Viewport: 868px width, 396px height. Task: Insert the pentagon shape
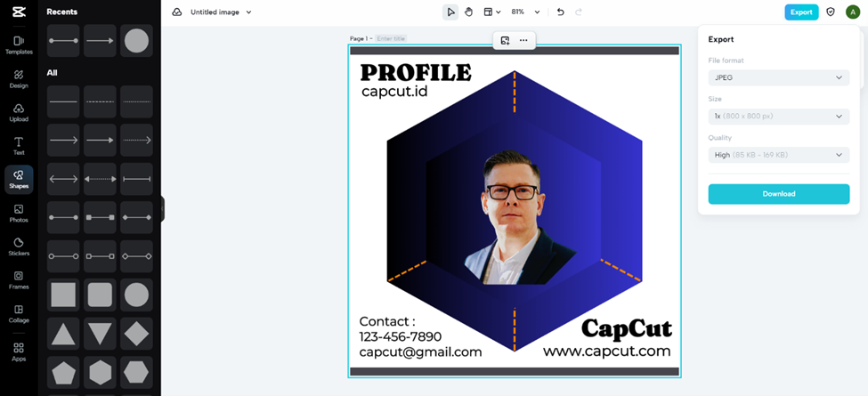tap(63, 373)
